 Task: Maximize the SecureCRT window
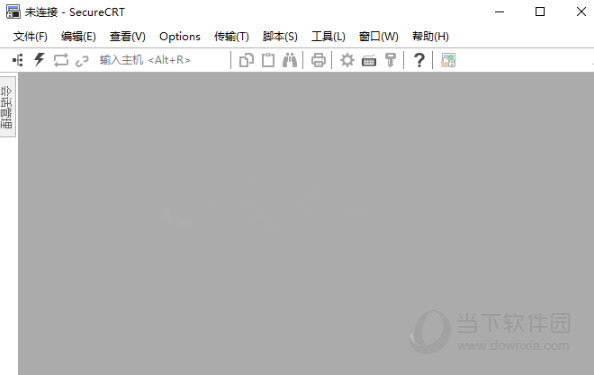pos(540,12)
